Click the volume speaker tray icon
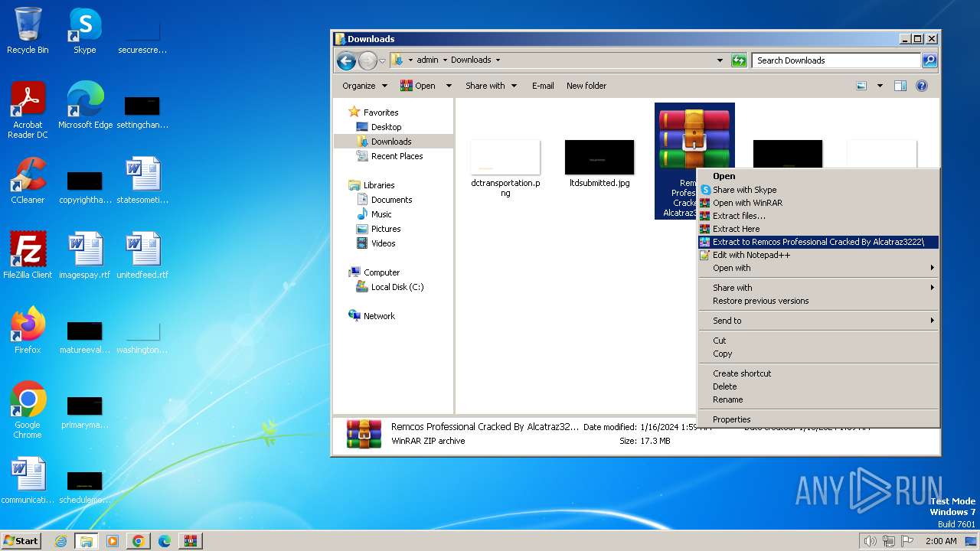The image size is (980, 551). [870, 541]
